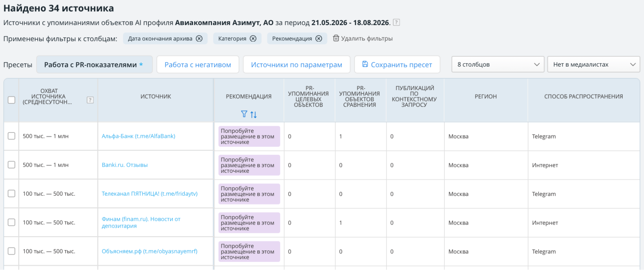Click the 'Сохранить пресет' button
This screenshot has width=644, height=270.
point(397,65)
